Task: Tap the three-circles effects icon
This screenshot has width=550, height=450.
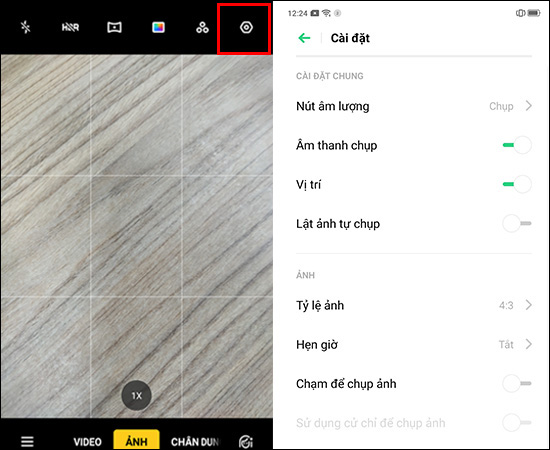Action: tap(202, 27)
